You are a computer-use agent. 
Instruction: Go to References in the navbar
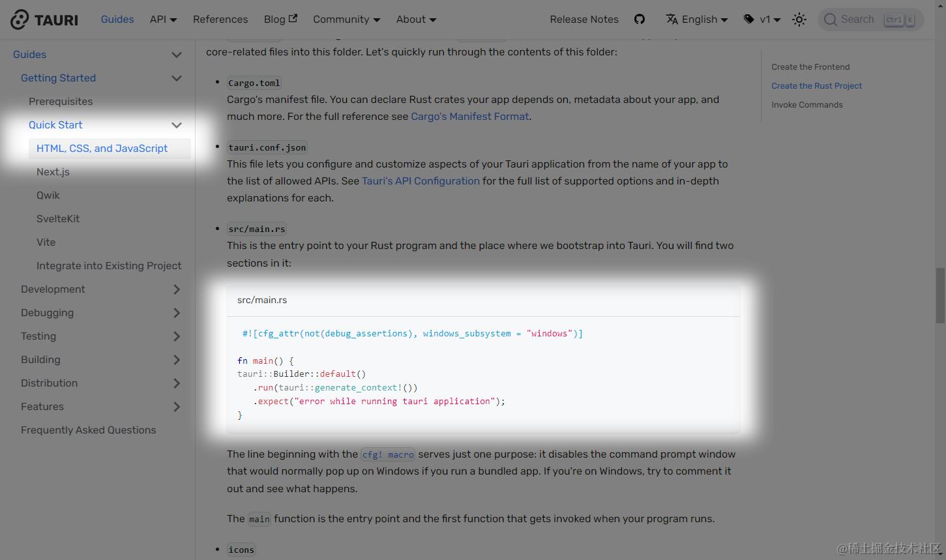pyautogui.click(x=220, y=20)
